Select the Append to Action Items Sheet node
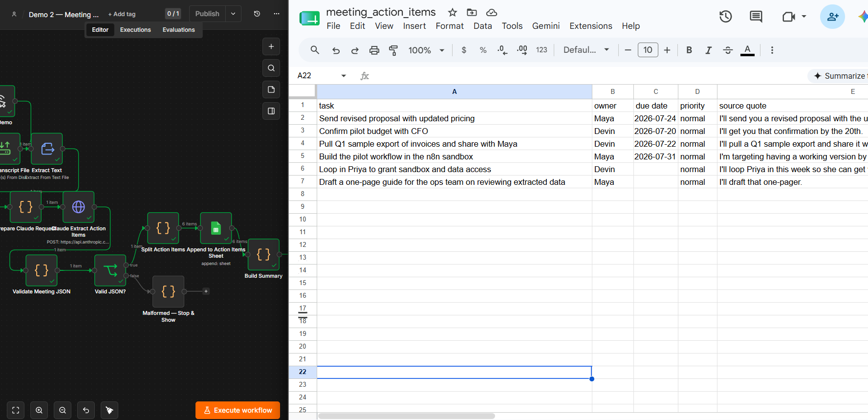 [216, 228]
